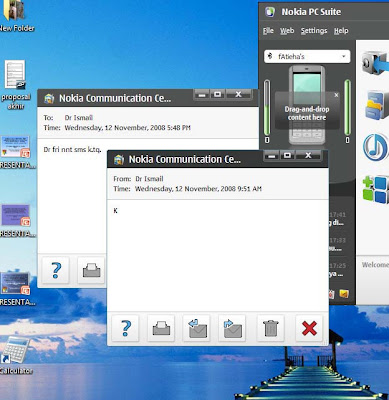389x400 pixels.
Task: Click the 'Dr fri nnt sms k.tq.' message text
Action: tap(72, 149)
